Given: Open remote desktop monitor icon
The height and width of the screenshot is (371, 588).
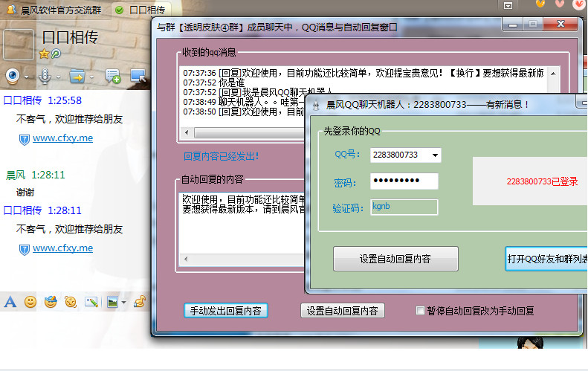Looking at the screenshot, I should pyautogui.click(x=138, y=76).
